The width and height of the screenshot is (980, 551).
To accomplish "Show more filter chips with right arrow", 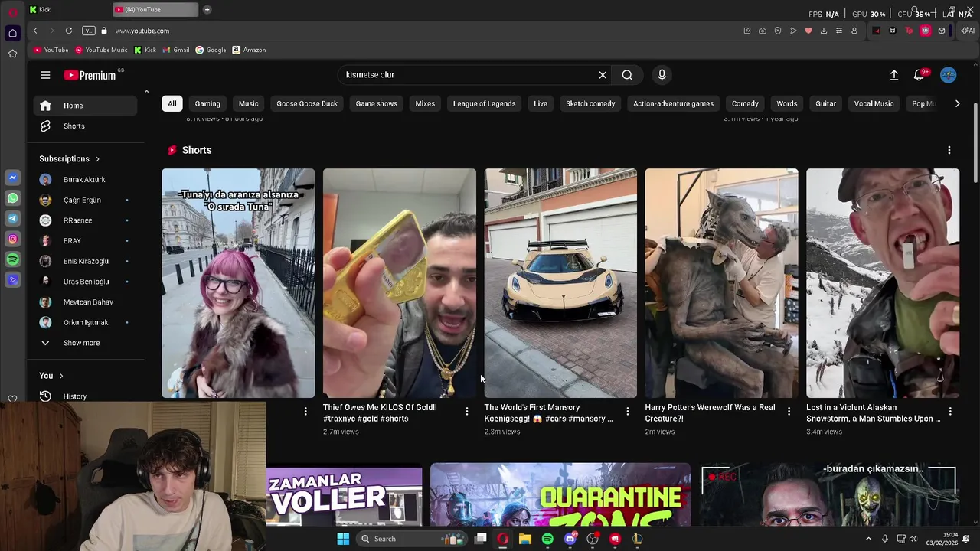I will [x=957, y=103].
